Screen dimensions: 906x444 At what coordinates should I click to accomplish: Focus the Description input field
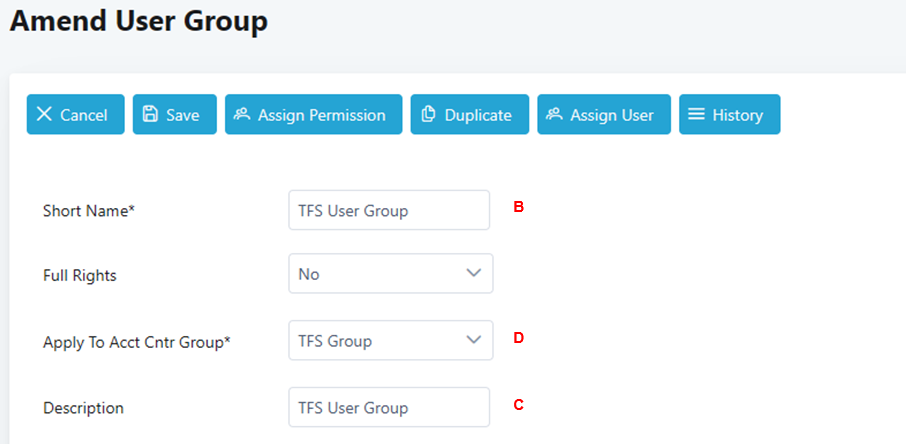pos(388,407)
